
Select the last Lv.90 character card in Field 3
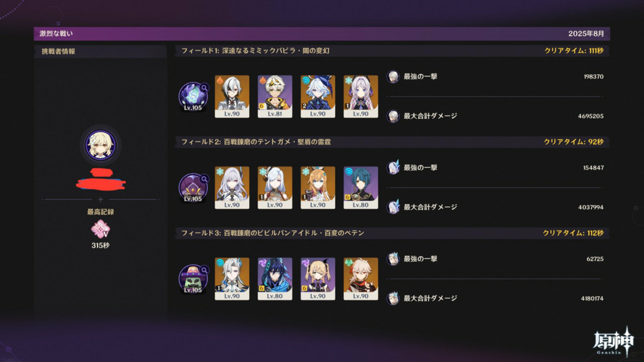point(360,278)
